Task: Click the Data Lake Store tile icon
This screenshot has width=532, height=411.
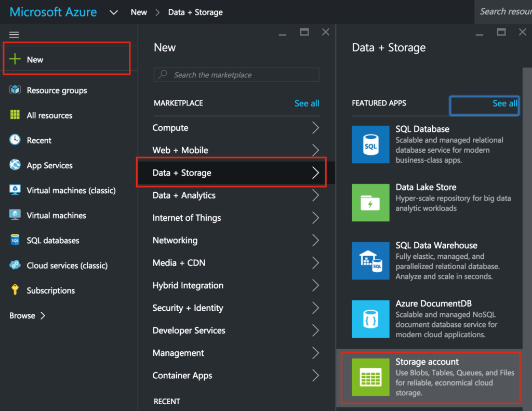Action: coord(370,203)
